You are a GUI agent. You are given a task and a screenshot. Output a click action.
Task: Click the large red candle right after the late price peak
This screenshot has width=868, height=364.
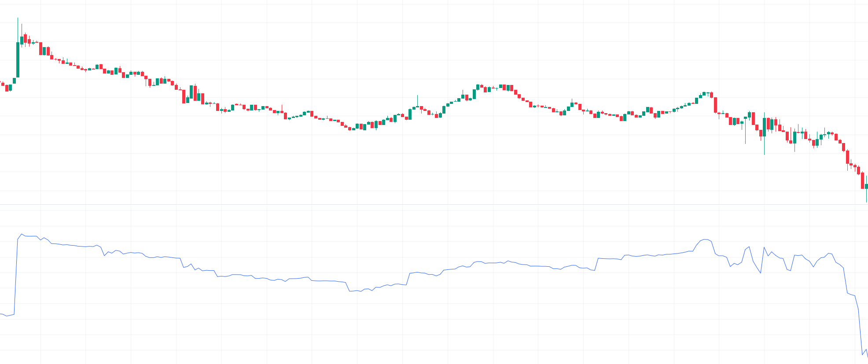tap(715, 105)
